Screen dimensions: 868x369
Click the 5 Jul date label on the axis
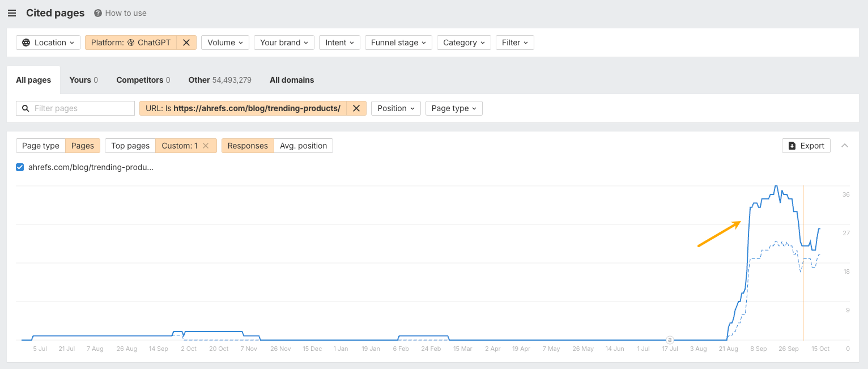40,349
